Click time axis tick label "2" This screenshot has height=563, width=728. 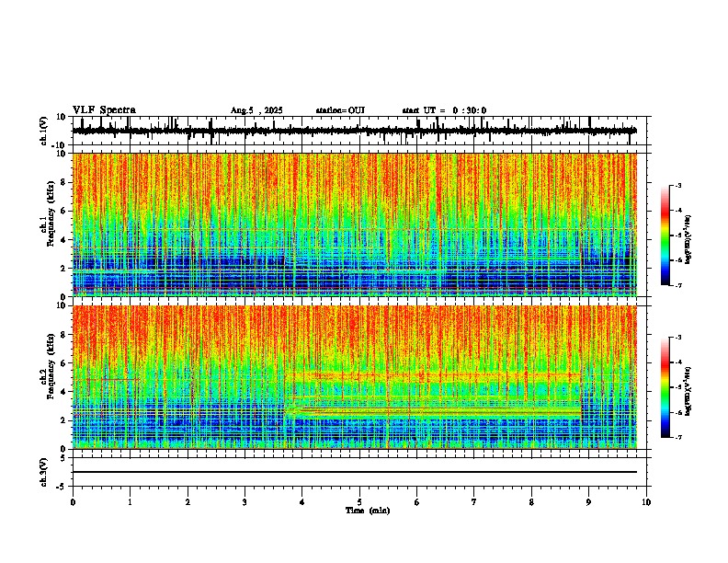pyautogui.click(x=188, y=502)
